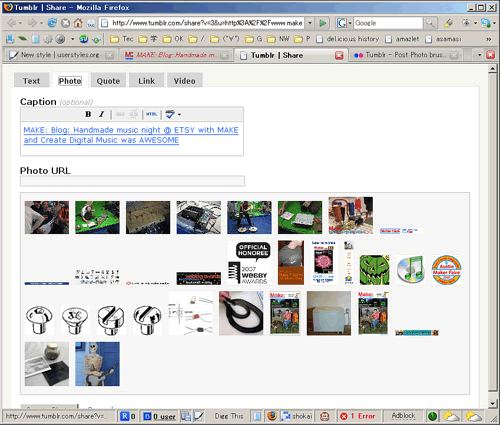Open the 'delicious history' bookmark
This screenshot has height=425, width=500.
(x=348, y=39)
